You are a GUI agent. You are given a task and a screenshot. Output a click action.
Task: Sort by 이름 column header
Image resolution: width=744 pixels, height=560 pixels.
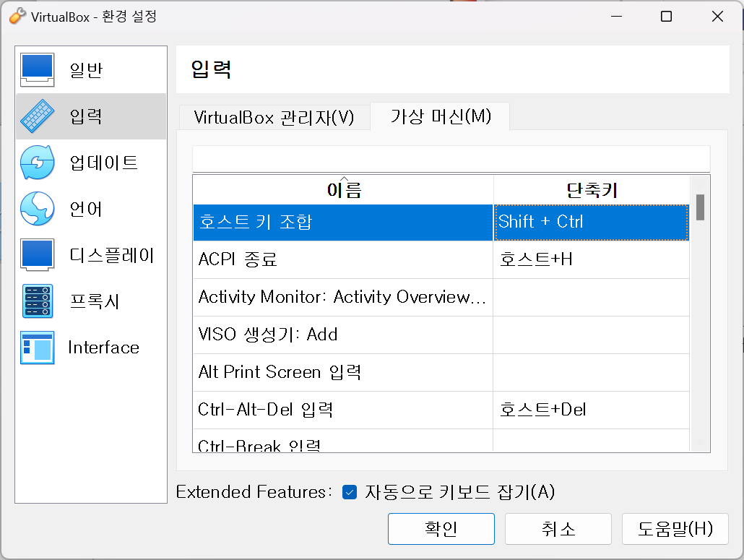coord(344,190)
